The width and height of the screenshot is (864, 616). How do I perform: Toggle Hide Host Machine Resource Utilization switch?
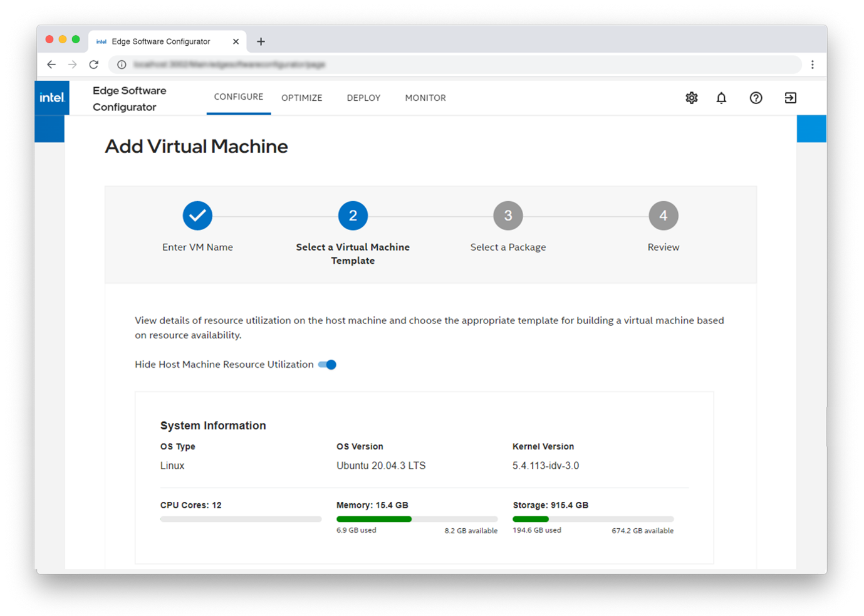327,364
